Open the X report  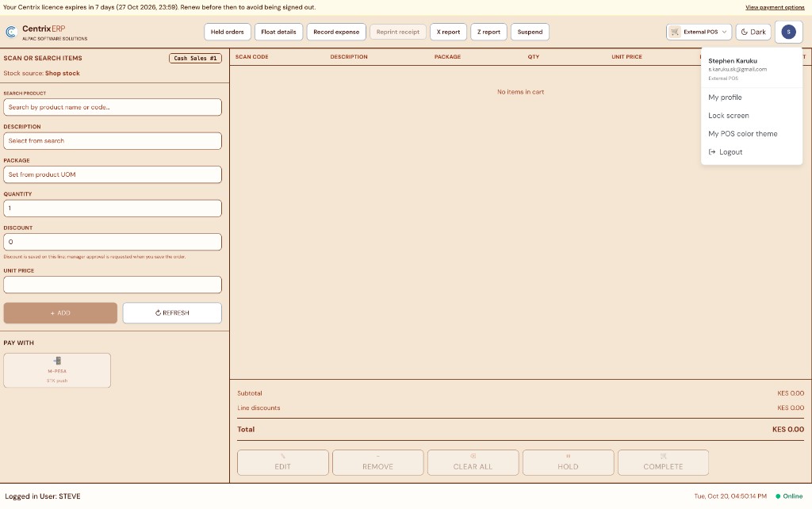pyautogui.click(x=449, y=32)
